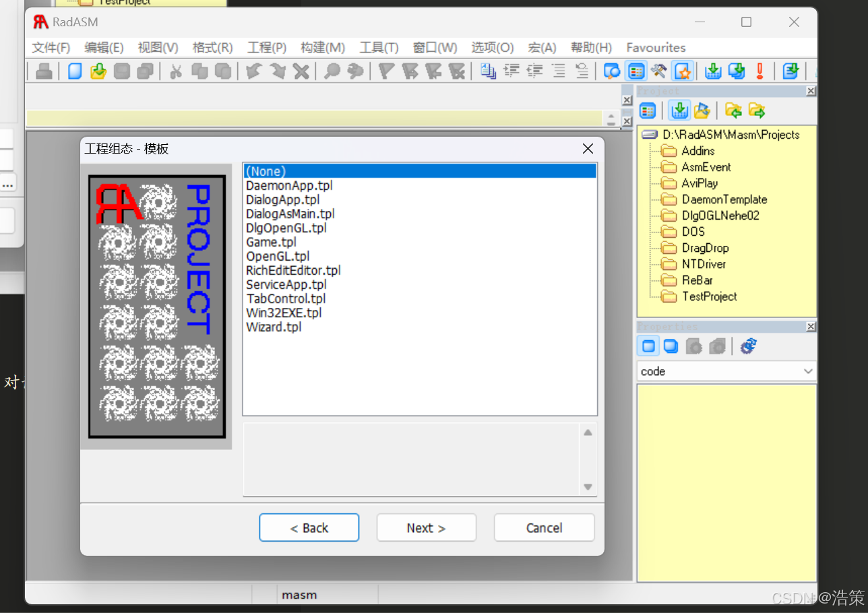Viewport: 868px width, 613px height.
Task: Close the Project panel
Action: (811, 91)
